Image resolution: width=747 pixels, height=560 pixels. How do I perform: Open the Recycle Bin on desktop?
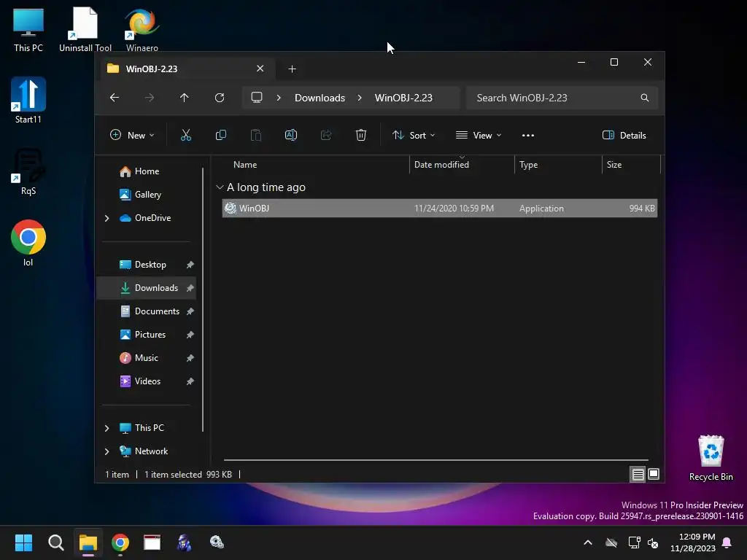[x=711, y=458]
